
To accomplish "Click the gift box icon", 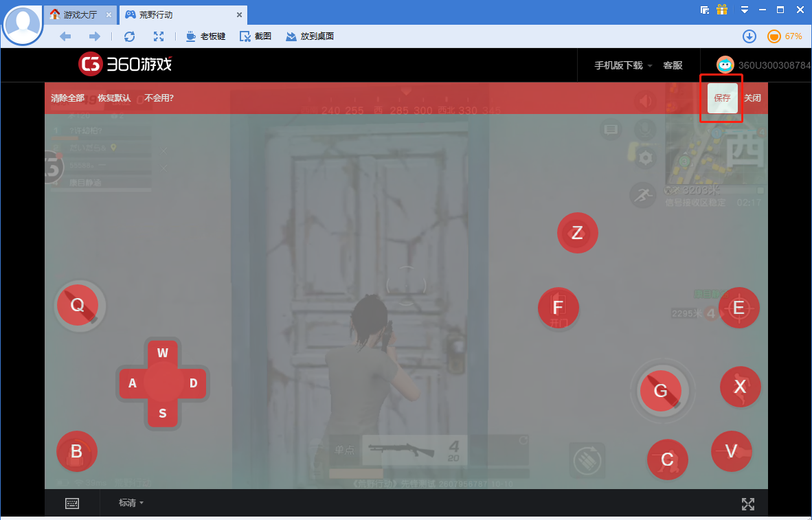I will [x=722, y=10].
